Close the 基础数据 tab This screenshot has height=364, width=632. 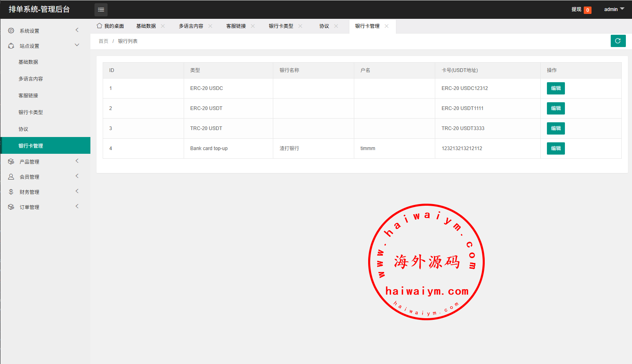click(x=163, y=26)
